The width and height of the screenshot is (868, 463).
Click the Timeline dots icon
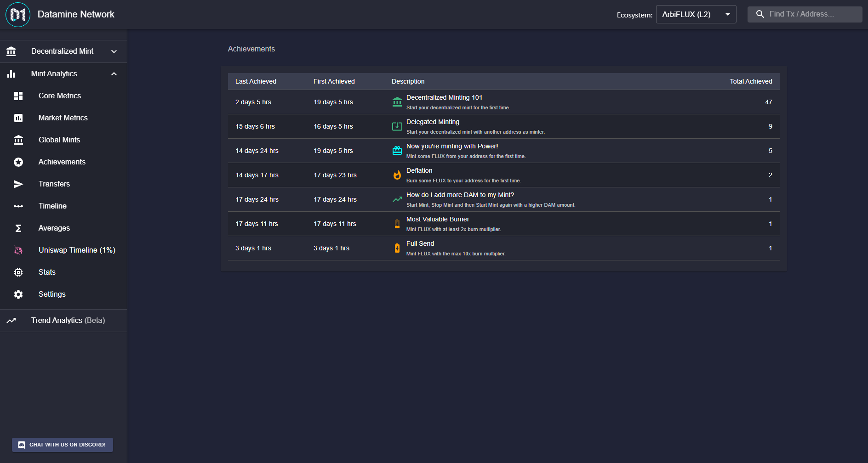pyautogui.click(x=18, y=206)
